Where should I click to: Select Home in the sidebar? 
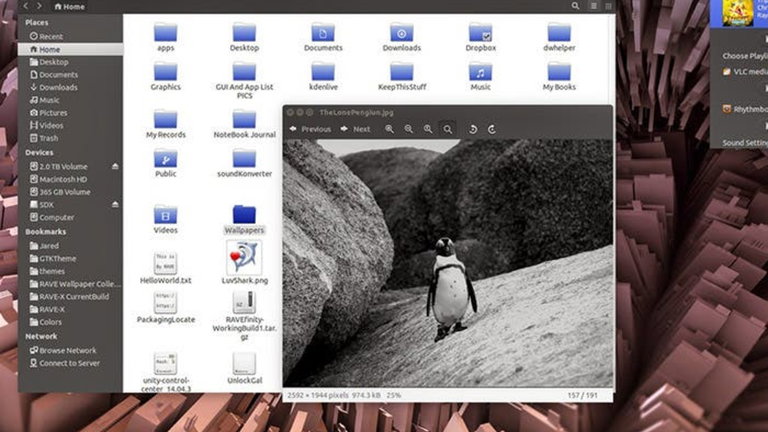71,49
